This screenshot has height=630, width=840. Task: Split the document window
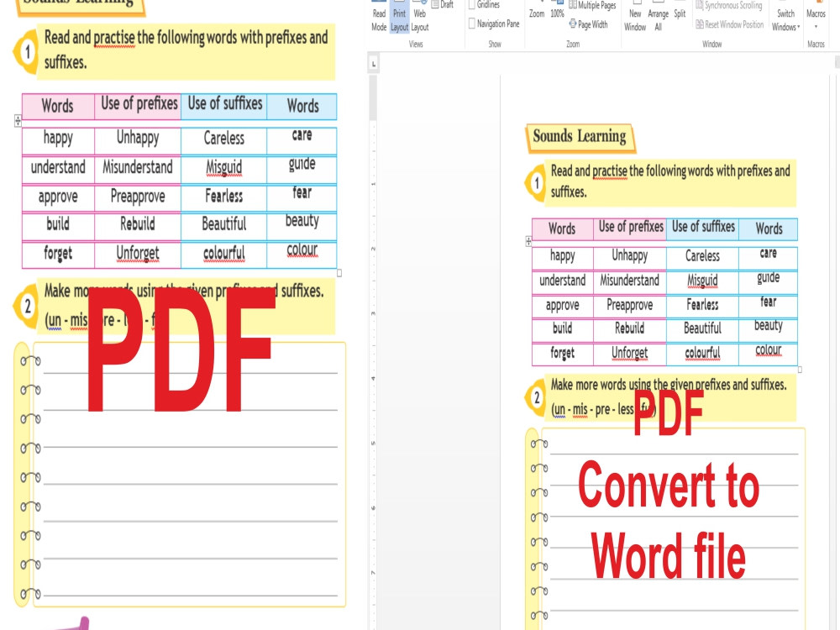click(x=680, y=13)
